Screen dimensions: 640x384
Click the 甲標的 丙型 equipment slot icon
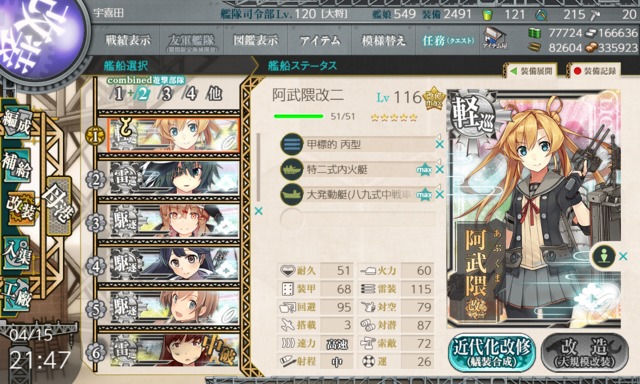291,144
